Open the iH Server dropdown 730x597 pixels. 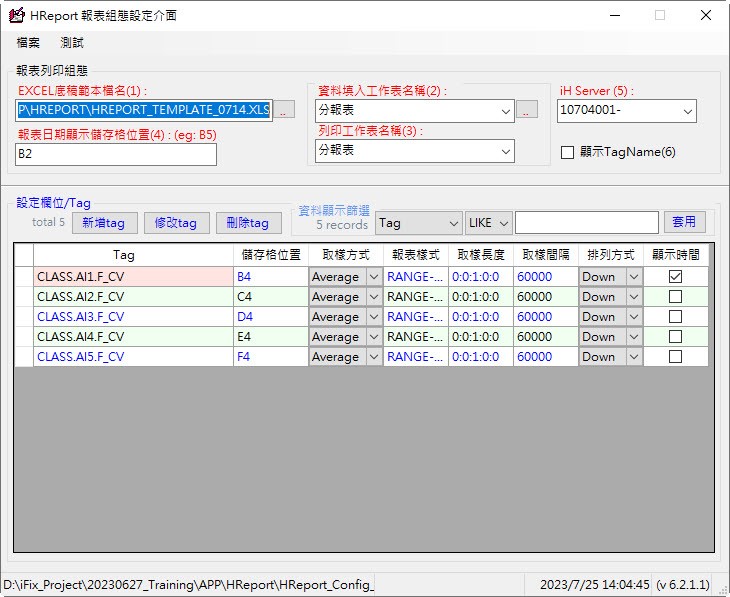click(687, 110)
